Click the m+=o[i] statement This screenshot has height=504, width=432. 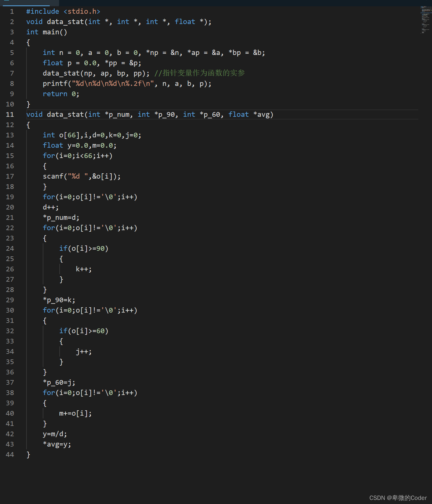point(75,413)
